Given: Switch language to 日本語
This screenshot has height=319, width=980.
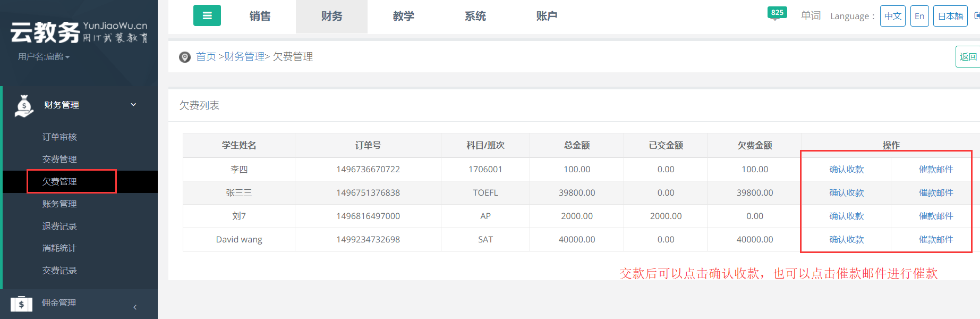Looking at the screenshot, I should click(x=950, y=16).
